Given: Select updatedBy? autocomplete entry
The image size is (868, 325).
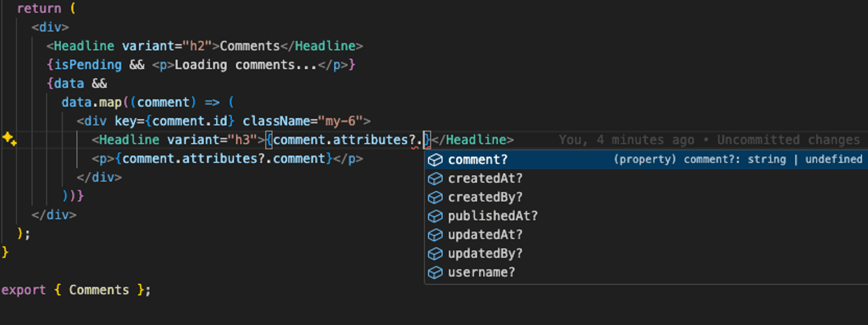Looking at the screenshot, I should coord(646,253).
